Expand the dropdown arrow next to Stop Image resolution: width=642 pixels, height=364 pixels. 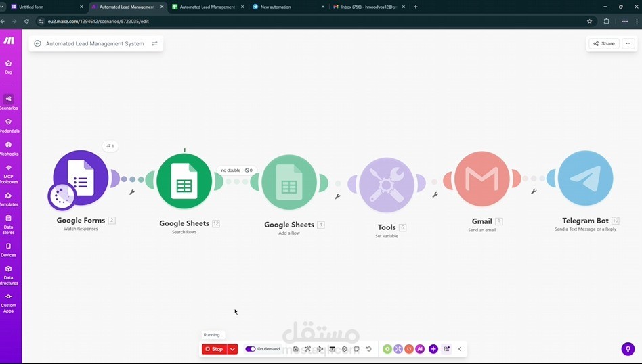click(x=232, y=349)
